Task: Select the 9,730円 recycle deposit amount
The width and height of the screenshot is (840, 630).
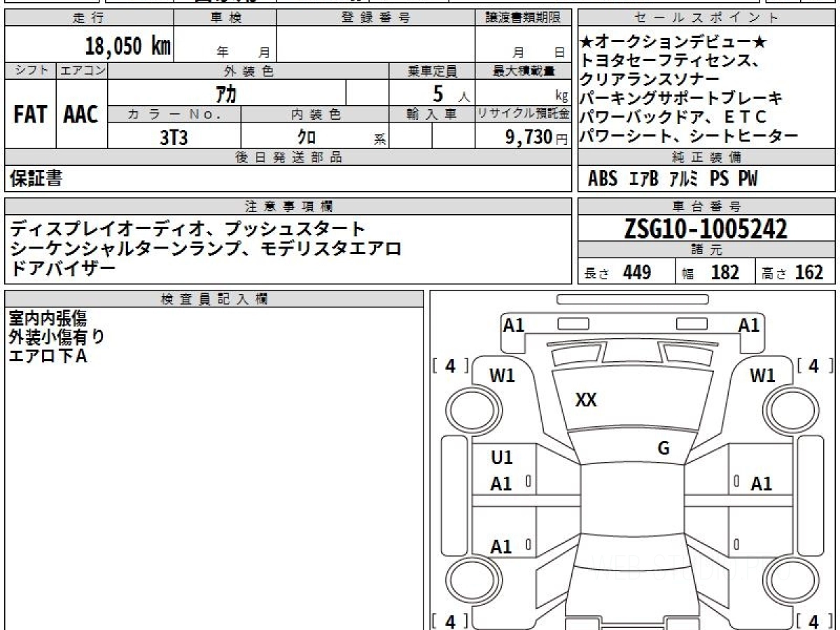Action: point(537,137)
